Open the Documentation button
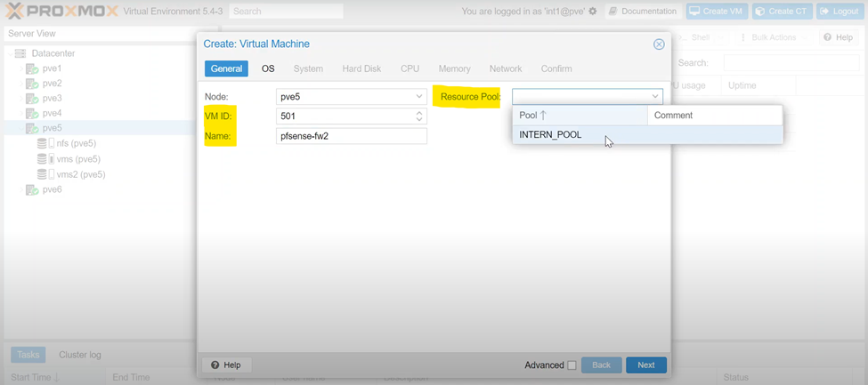868x385 pixels. point(644,11)
